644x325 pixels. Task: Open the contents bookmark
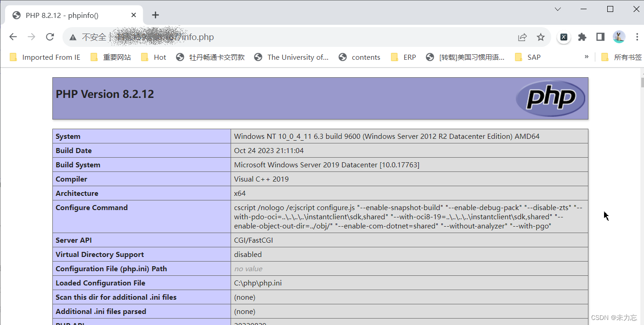tap(360, 57)
